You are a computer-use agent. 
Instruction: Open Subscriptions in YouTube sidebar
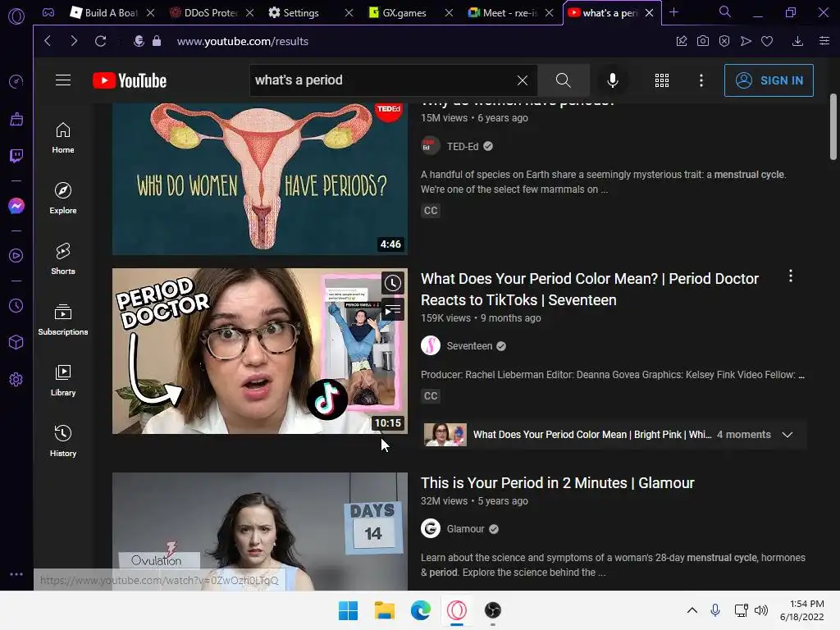(63, 320)
